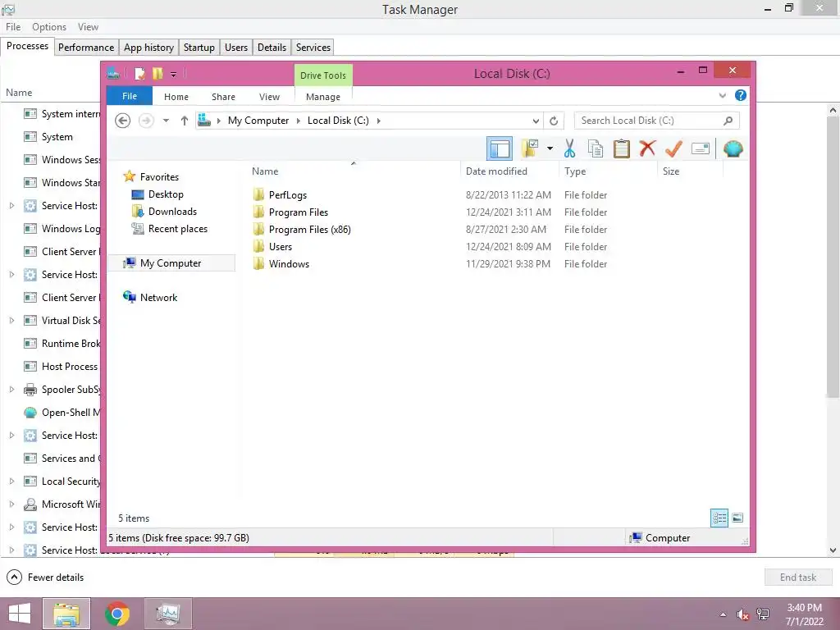Screen dimensions: 840x630
Task: Open the address bar history dropdown
Action: [535, 121]
